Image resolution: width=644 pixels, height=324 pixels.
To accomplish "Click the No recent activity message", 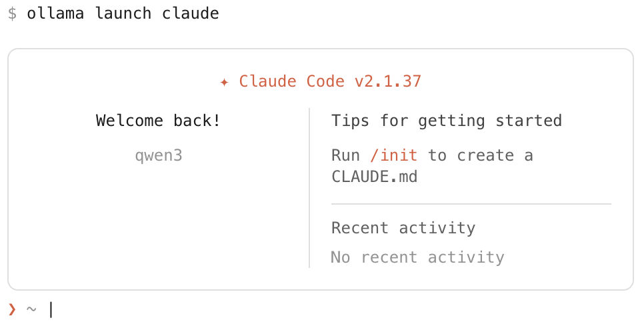I will click(417, 257).
